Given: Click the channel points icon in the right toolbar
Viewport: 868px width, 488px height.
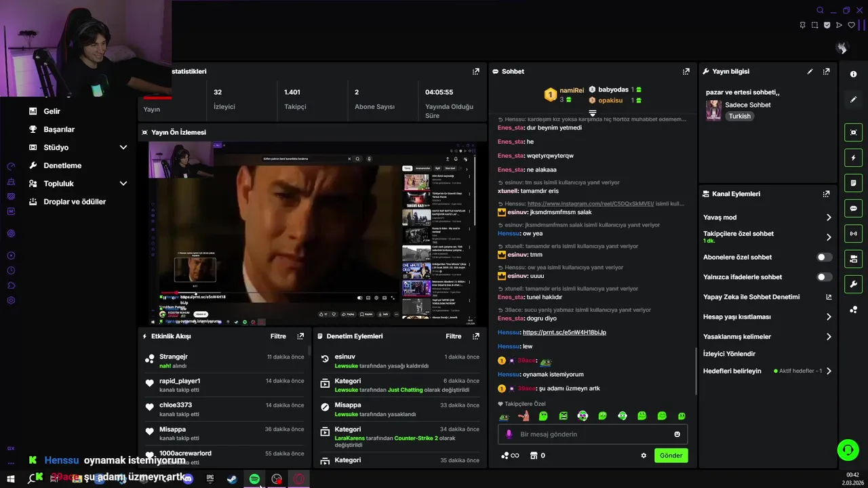Looking at the screenshot, I should tap(853, 310).
